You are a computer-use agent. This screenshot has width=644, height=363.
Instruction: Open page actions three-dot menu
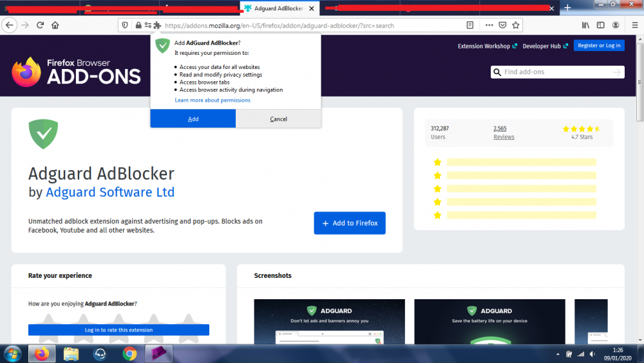(489, 26)
